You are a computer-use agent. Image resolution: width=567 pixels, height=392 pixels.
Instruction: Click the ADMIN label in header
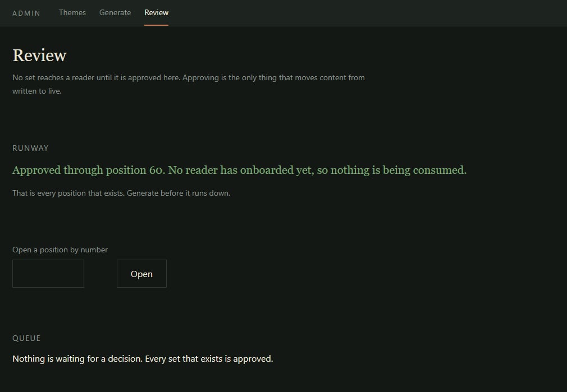point(26,13)
